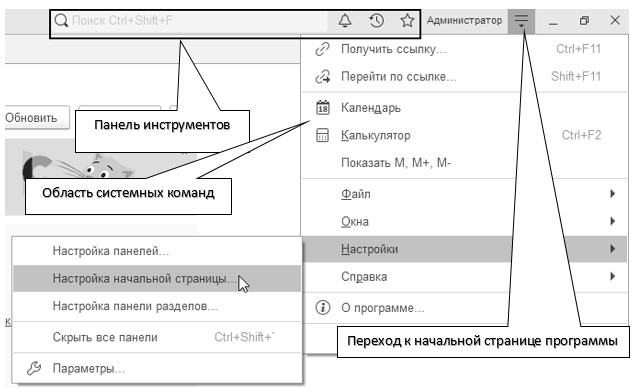Expand the Файл submenu
Viewport: 637px width, 387px height.
point(464,194)
